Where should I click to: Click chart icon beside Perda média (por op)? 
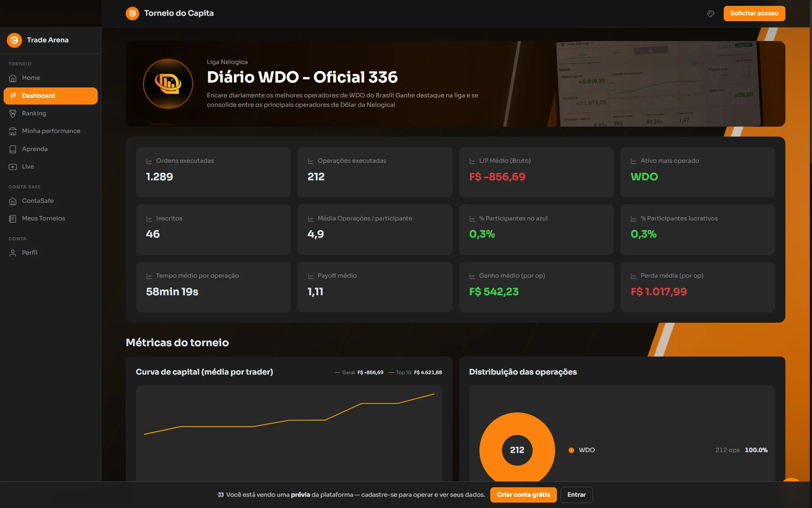[x=634, y=276]
